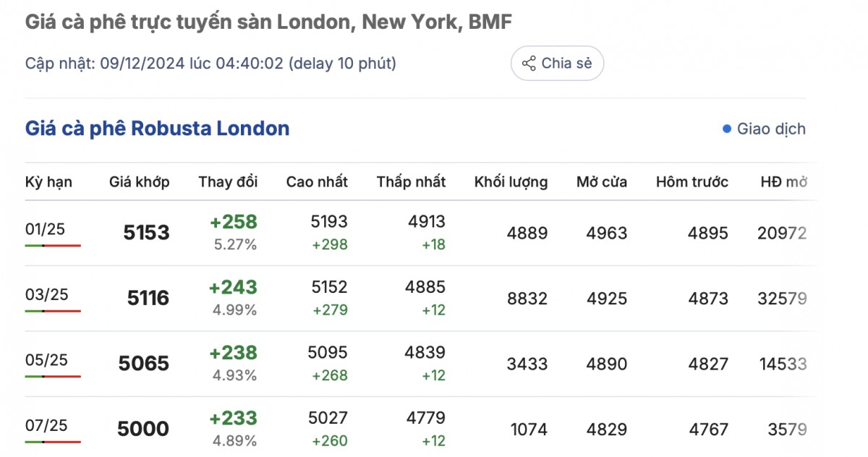Select the Cao nhất column header
Viewport: 868px width, 457px height.
click(x=317, y=181)
